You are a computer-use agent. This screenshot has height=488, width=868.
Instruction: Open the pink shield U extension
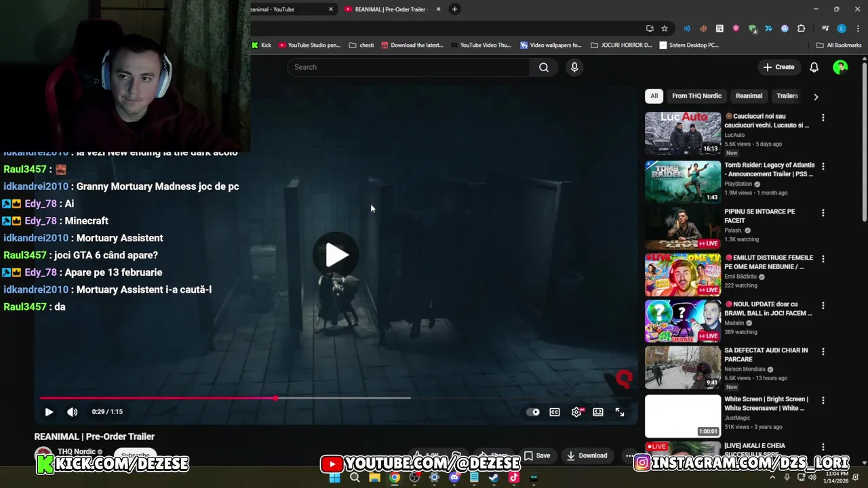736,28
